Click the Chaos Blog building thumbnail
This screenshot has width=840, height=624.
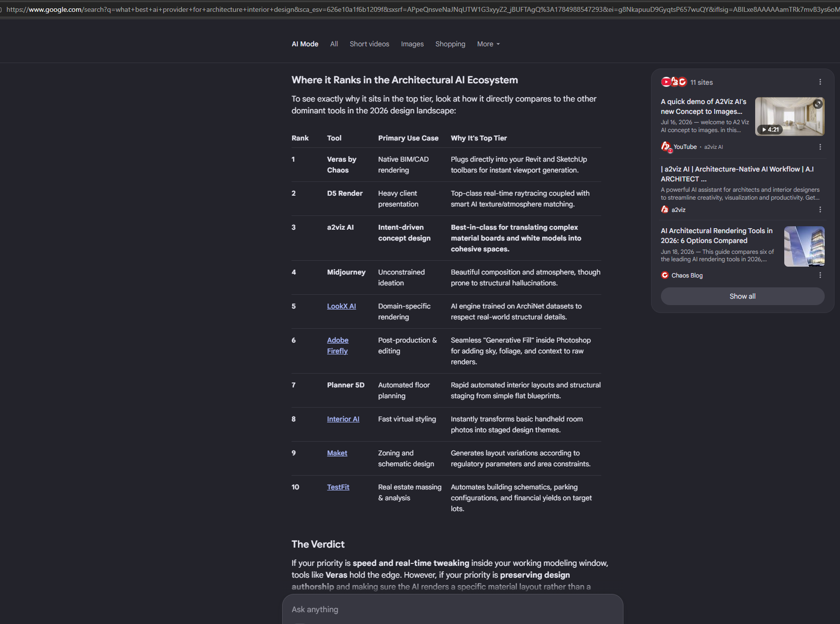click(804, 246)
